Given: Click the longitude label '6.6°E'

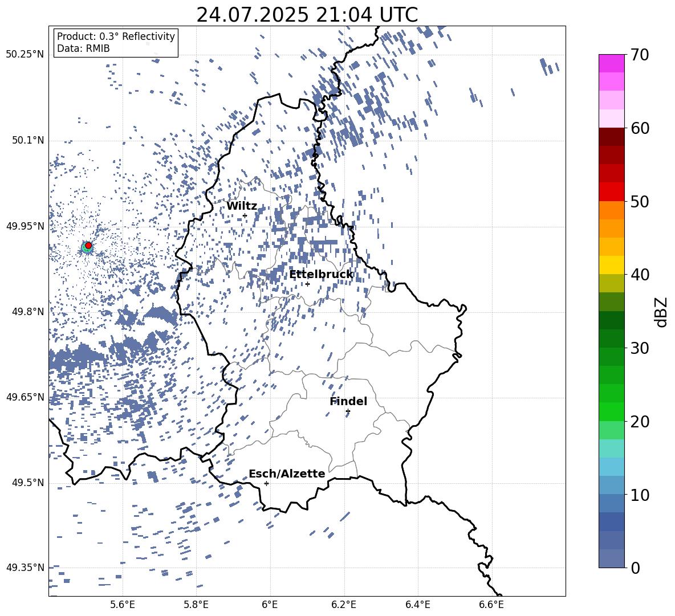Looking at the screenshot, I should pyautogui.click(x=491, y=605).
